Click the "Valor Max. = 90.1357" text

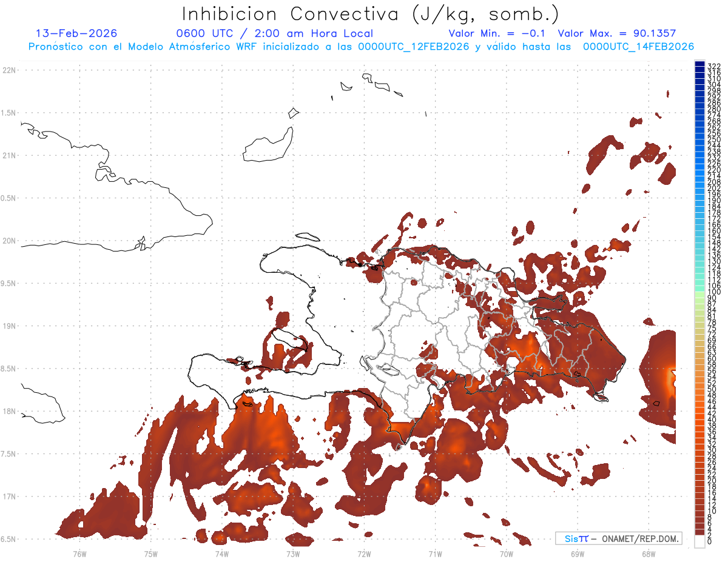[x=616, y=33]
